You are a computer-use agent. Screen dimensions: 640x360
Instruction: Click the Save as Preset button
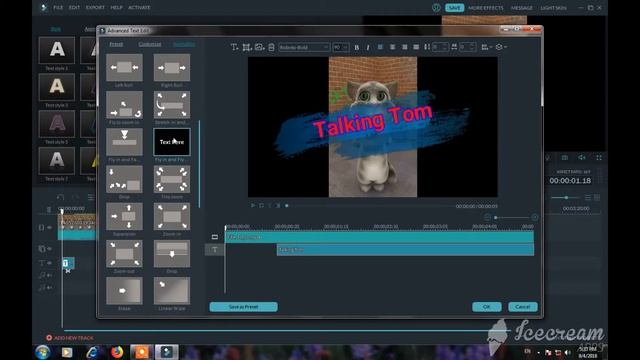[243, 307]
